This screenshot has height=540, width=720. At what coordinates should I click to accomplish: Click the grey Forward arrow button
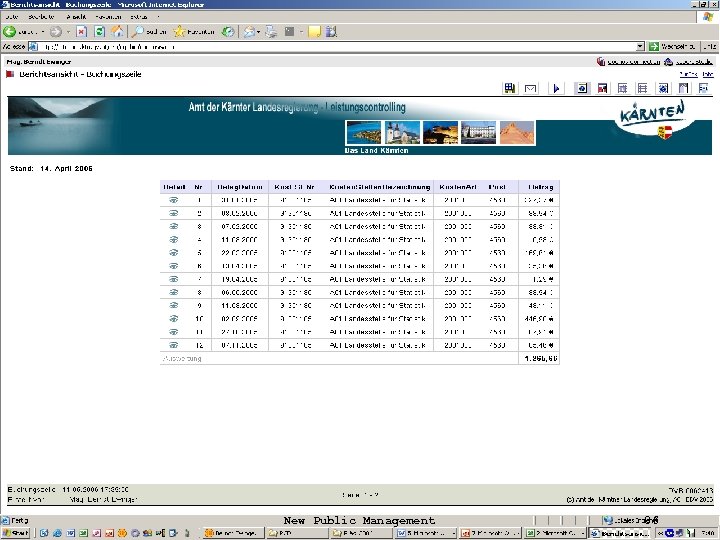(x=56, y=32)
